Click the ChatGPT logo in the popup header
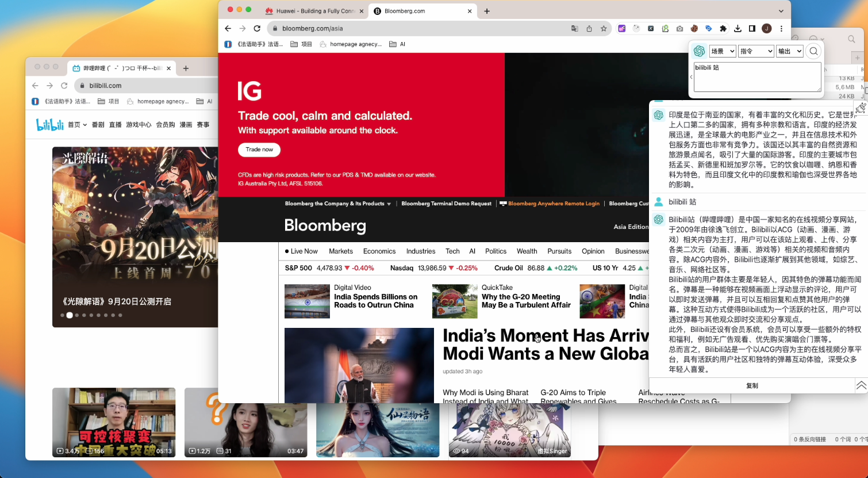Screen dimensions: 868x478 point(699,51)
